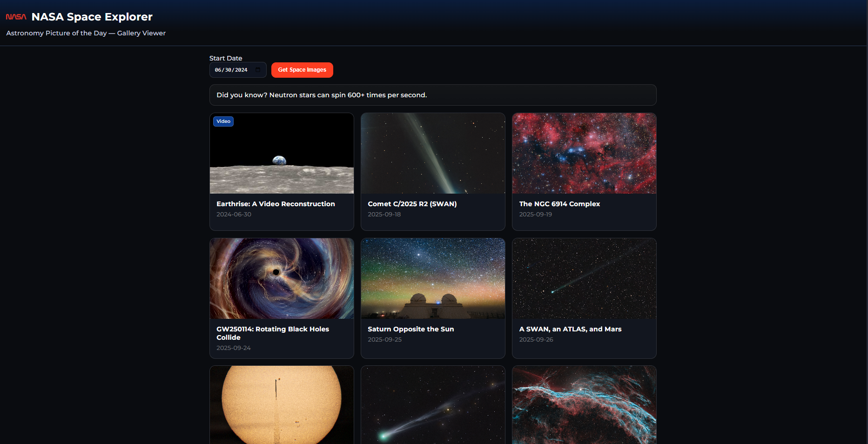
Task: Open the Saturn Opposite the Sun image
Action: coord(433,278)
